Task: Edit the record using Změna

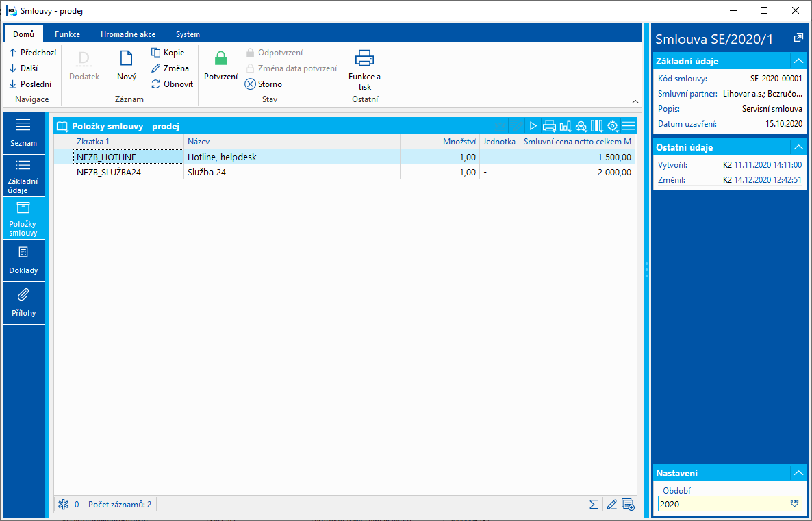Action: pos(170,68)
